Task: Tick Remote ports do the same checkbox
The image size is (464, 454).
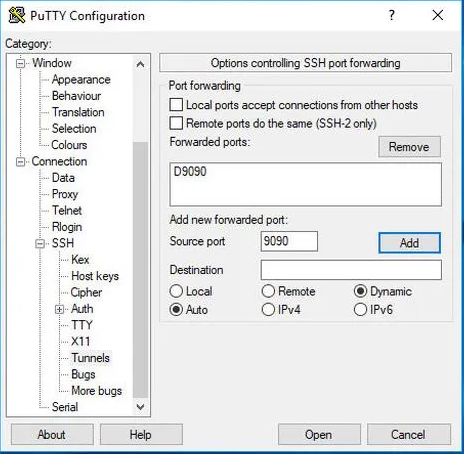Action: point(176,123)
